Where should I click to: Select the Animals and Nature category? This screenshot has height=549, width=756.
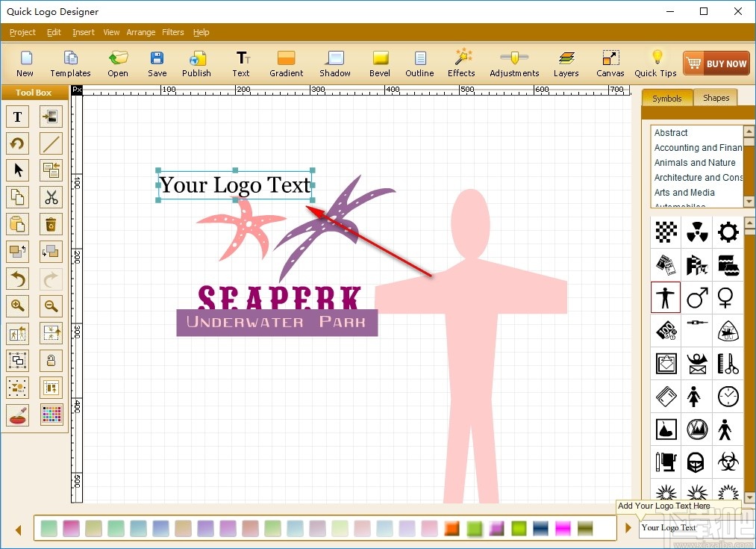tap(695, 162)
